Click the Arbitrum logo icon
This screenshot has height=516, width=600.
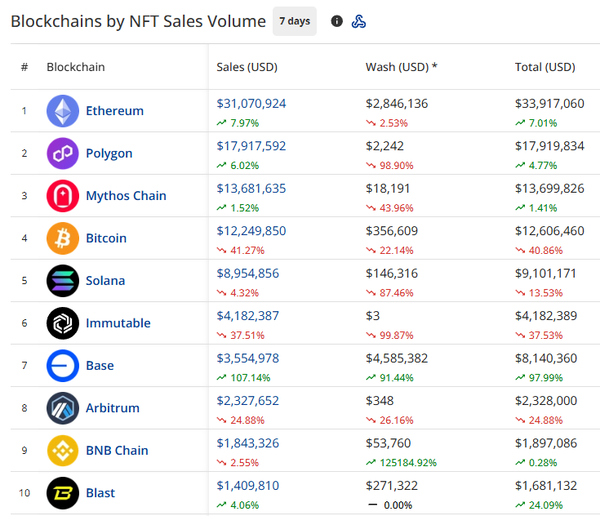[x=62, y=408]
